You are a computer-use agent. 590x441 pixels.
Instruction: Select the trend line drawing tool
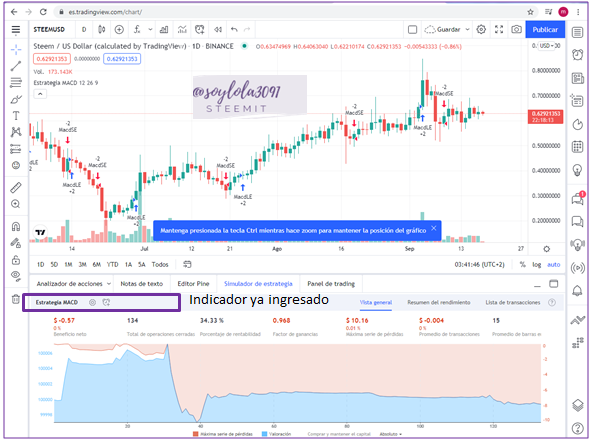click(16, 66)
